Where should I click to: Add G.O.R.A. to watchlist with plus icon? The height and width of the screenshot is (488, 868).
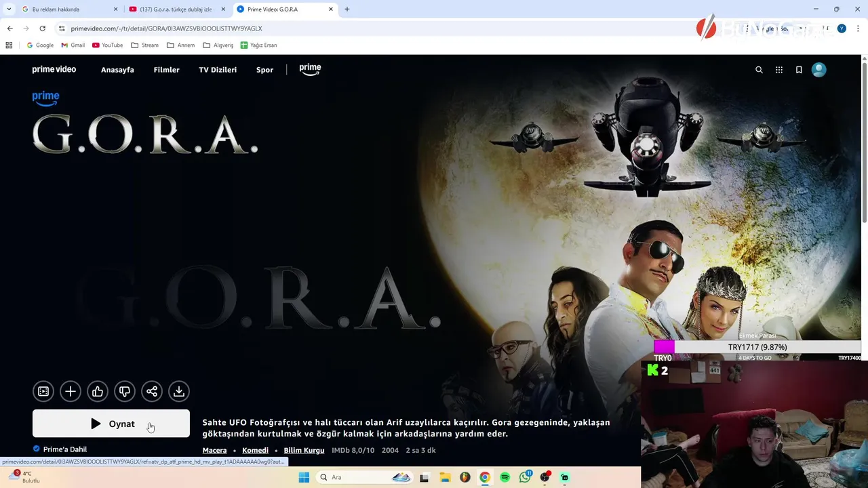click(71, 391)
